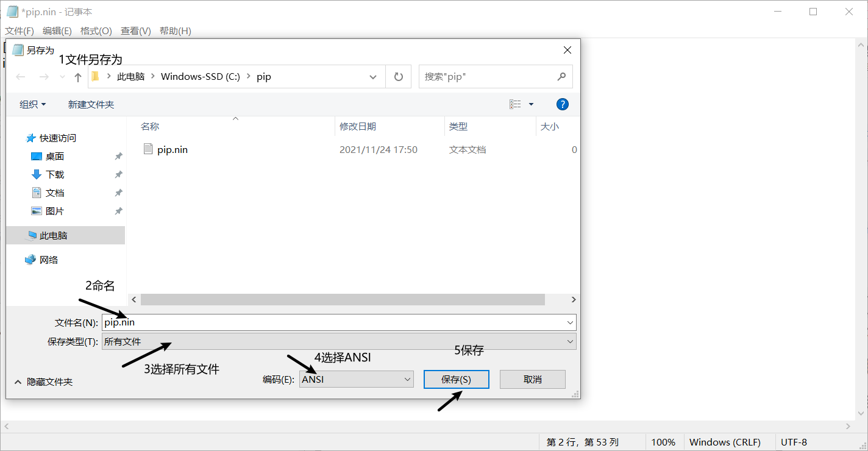The image size is (868, 451).
Task: Click the Network icon in sidebar
Action: pyautogui.click(x=30, y=260)
